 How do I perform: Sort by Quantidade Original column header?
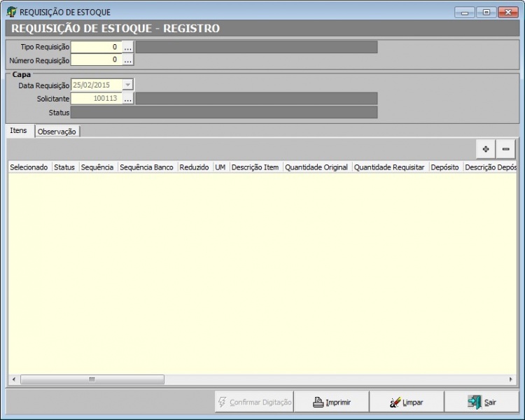tap(316, 168)
